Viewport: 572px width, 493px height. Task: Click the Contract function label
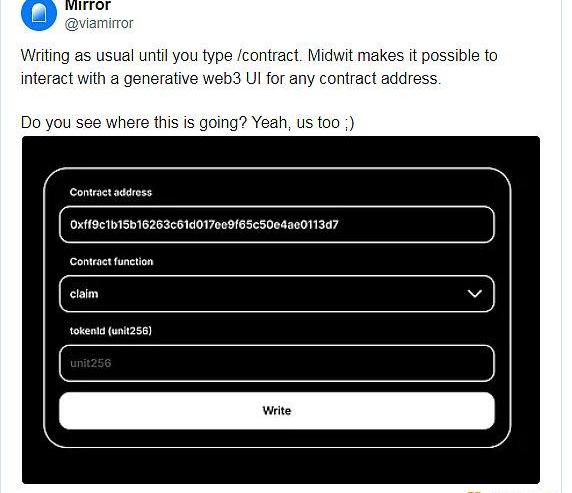click(111, 261)
